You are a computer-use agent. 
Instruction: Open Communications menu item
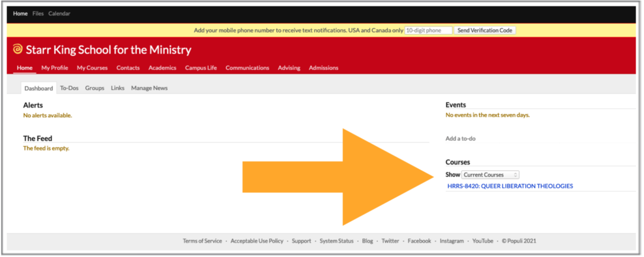click(247, 68)
